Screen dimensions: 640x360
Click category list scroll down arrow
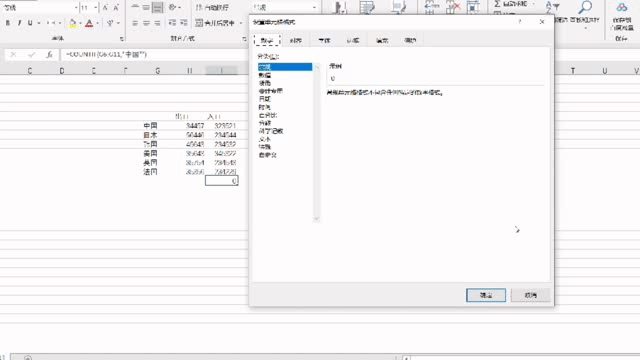(316, 219)
